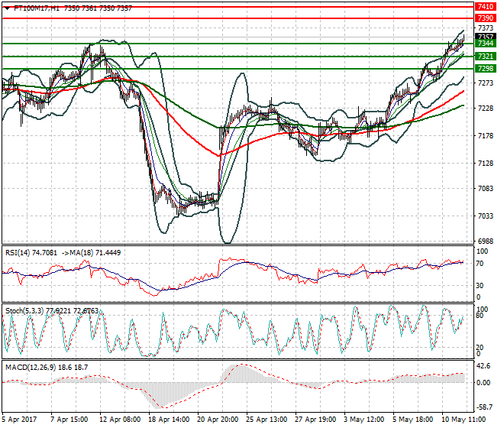This screenshot has width=504, height=428.
Task: Click the 3 May 12:00 time label
Action: 363,420
